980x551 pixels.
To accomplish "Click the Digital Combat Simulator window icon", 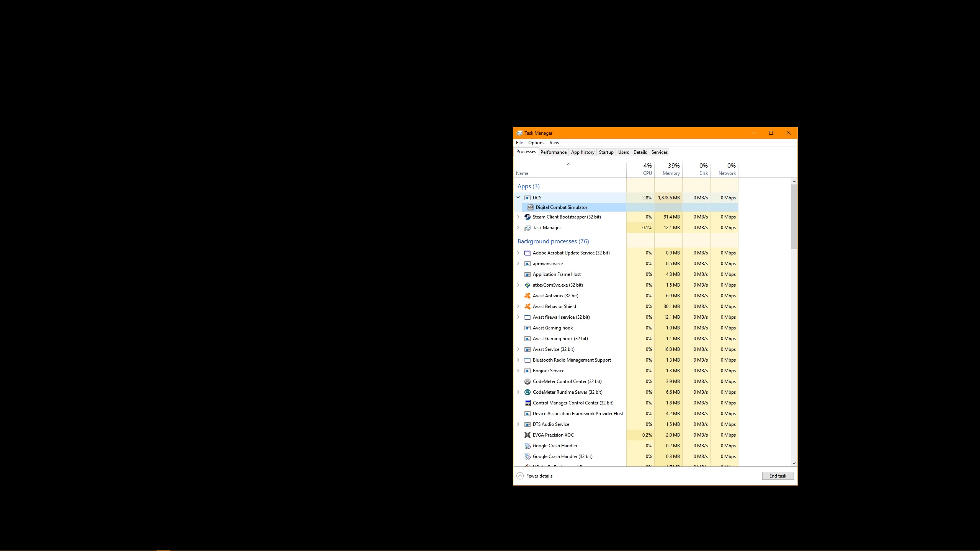I will click(530, 207).
